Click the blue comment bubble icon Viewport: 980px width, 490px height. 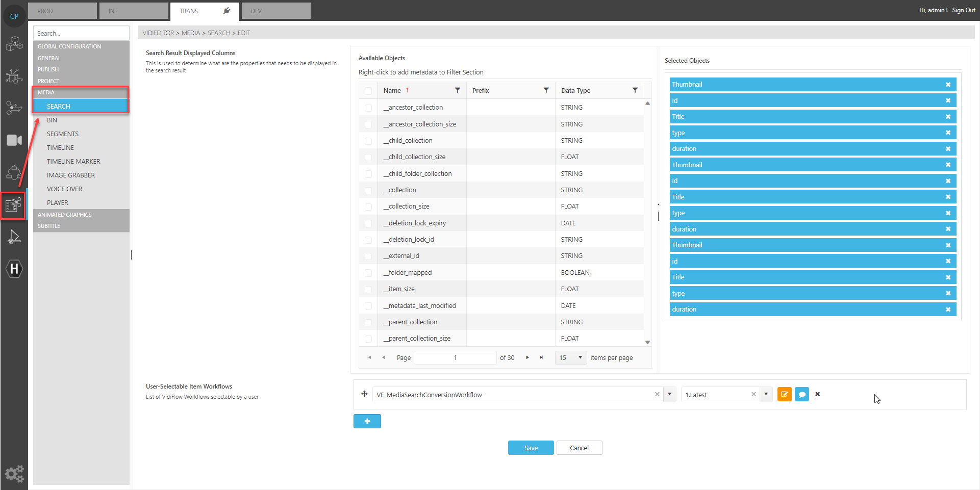tap(801, 395)
